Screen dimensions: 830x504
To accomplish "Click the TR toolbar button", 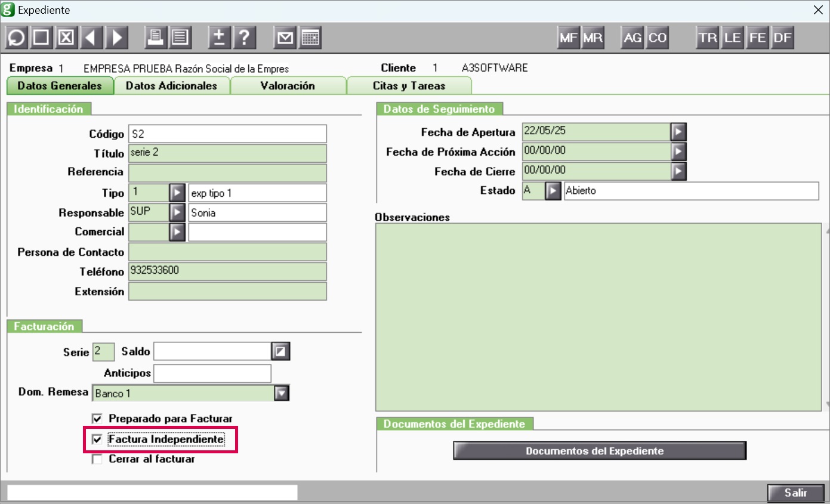I will tap(708, 38).
